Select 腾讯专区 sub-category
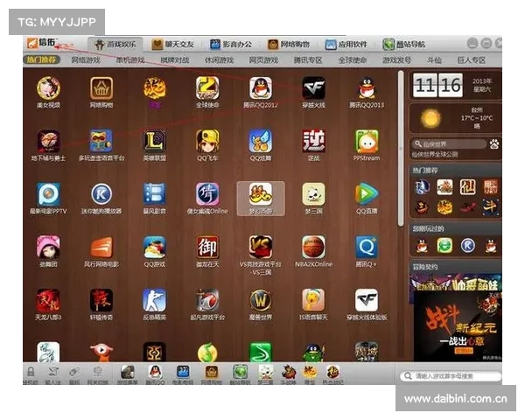525x420 pixels. click(308, 60)
